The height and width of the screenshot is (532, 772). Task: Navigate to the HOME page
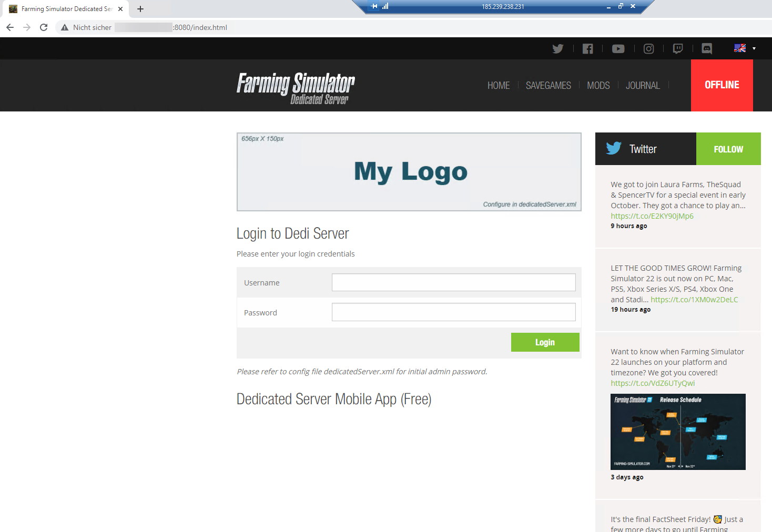point(499,85)
